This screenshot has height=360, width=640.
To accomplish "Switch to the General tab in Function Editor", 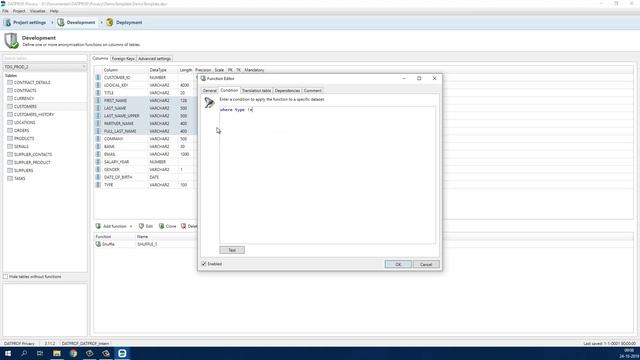I will pyautogui.click(x=209, y=91).
